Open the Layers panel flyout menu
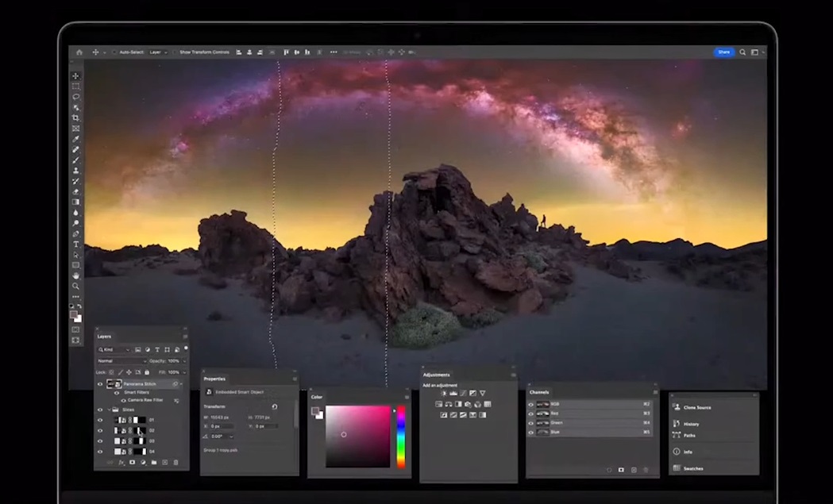The image size is (833, 504). (185, 337)
